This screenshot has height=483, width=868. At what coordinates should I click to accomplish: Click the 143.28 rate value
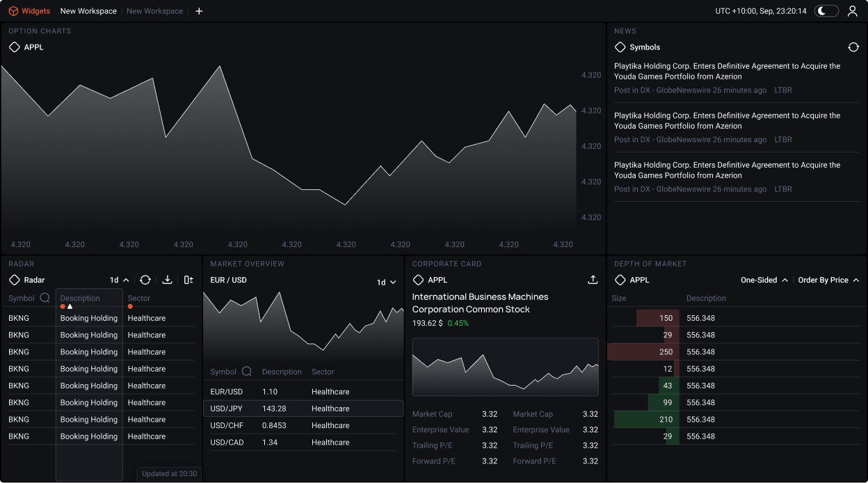274,409
